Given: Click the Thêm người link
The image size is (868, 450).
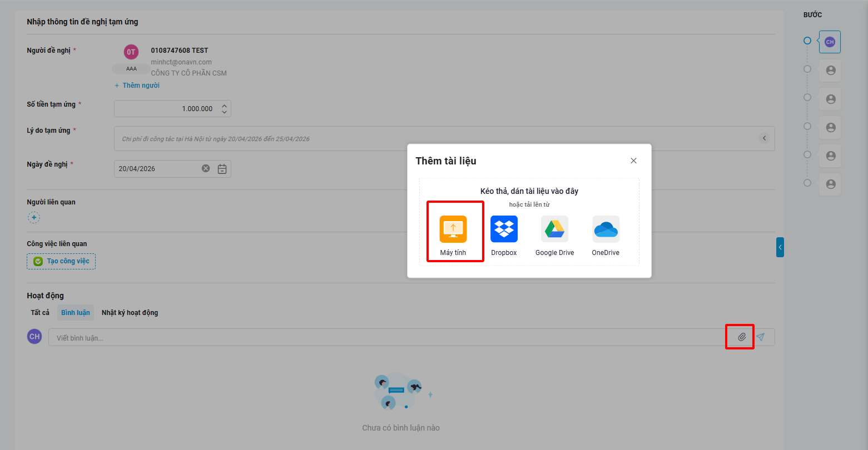Looking at the screenshot, I should pyautogui.click(x=137, y=86).
